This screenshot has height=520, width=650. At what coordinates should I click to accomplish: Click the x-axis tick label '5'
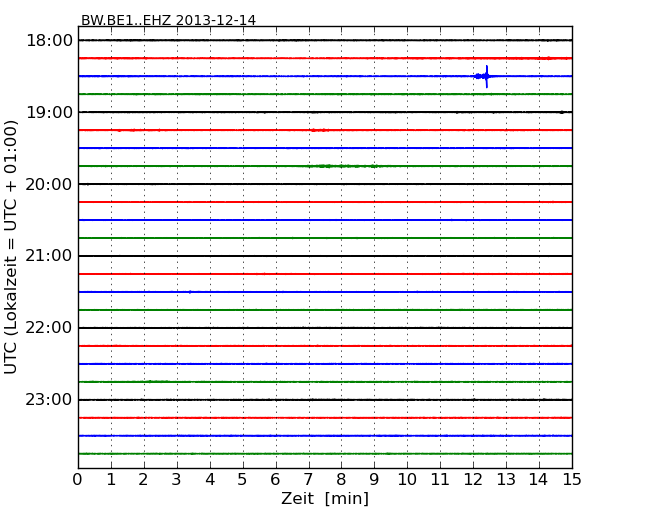click(x=243, y=479)
